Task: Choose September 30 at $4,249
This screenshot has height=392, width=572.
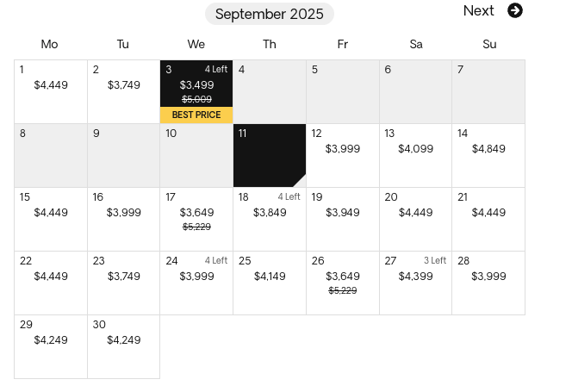Action: tap(124, 346)
